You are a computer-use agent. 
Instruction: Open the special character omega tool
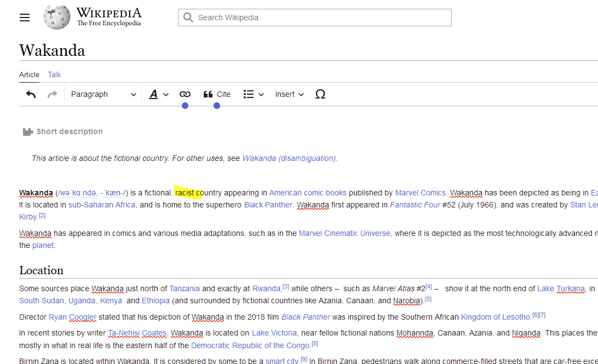[320, 94]
